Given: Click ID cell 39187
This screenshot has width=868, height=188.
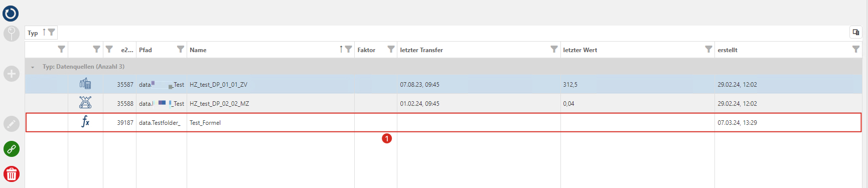Looking at the screenshot, I should pos(125,123).
